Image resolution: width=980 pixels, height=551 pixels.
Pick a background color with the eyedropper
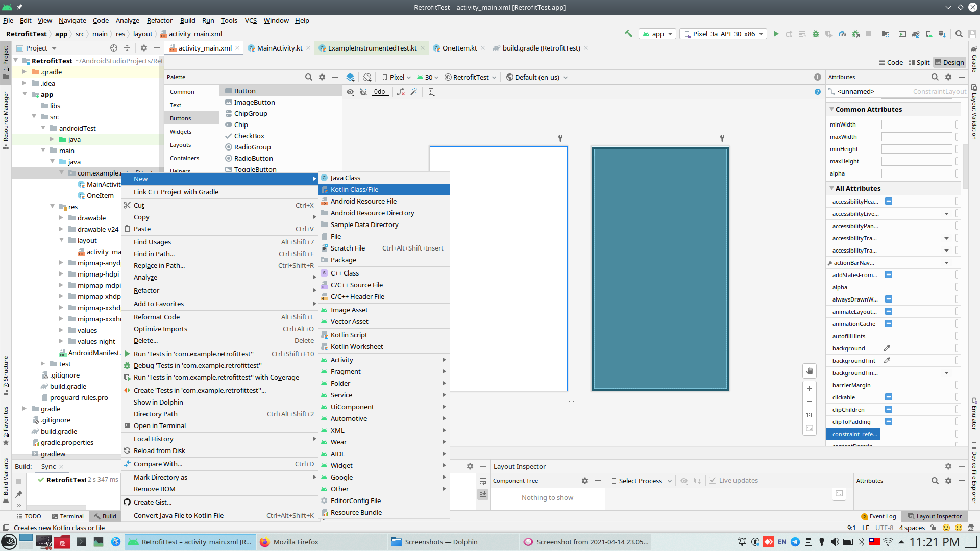coord(887,348)
